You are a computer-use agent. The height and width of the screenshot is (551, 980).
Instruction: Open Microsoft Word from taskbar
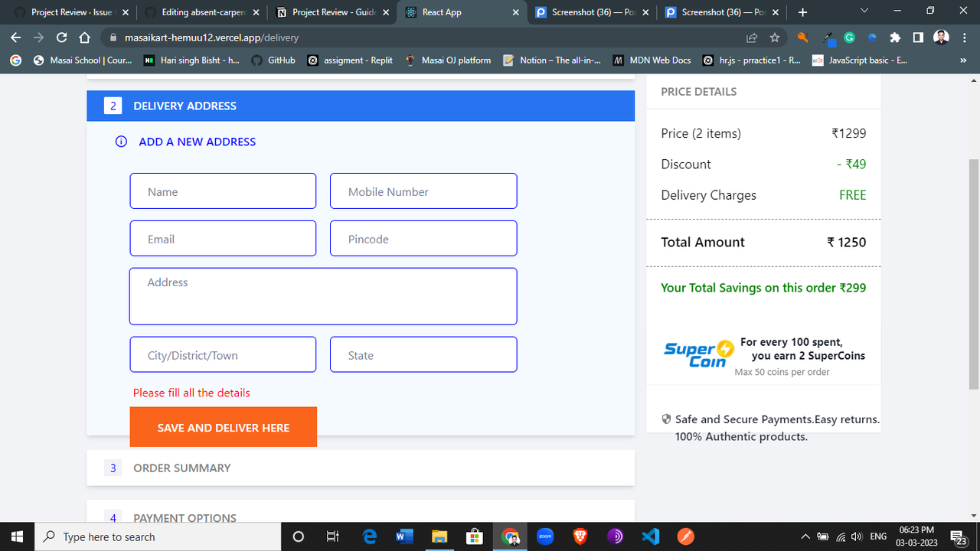pos(404,536)
